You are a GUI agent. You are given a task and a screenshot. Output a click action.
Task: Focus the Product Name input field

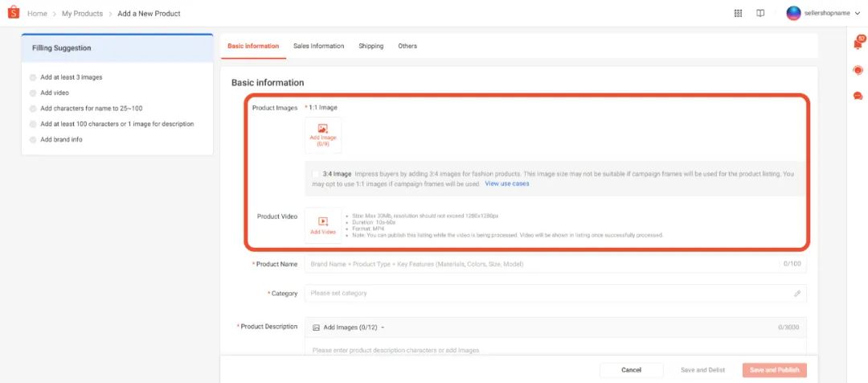[x=555, y=264]
